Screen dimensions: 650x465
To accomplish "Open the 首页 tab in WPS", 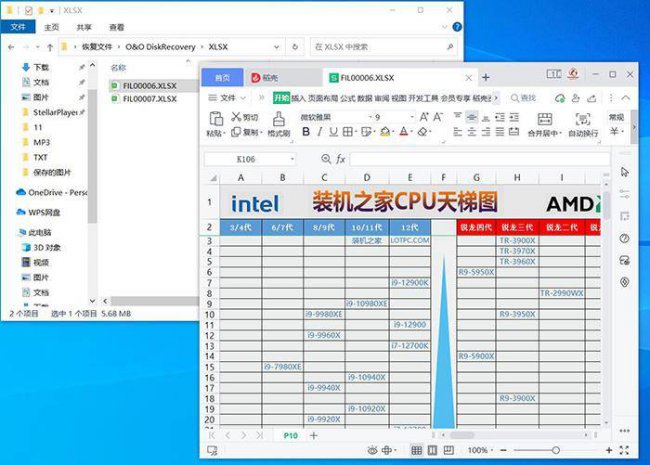I will click(x=222, y=78).
